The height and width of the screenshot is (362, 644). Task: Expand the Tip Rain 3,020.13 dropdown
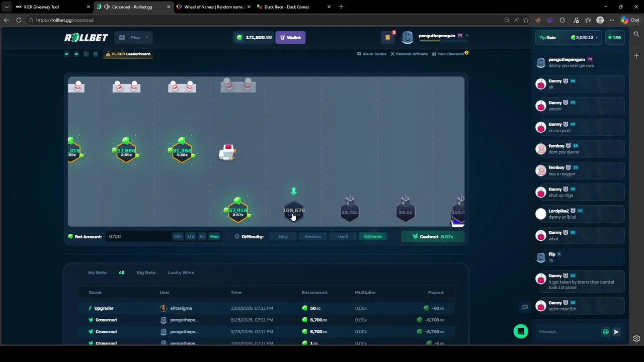tap(585, 38)
